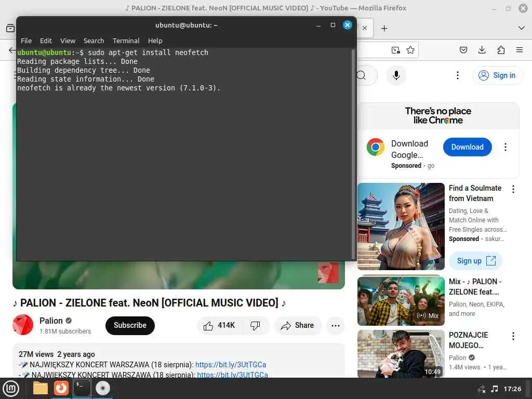The image size is (532, 399).
Task: Open options for POZNAJCIE MOJEGO video
Action: (513, 336)
